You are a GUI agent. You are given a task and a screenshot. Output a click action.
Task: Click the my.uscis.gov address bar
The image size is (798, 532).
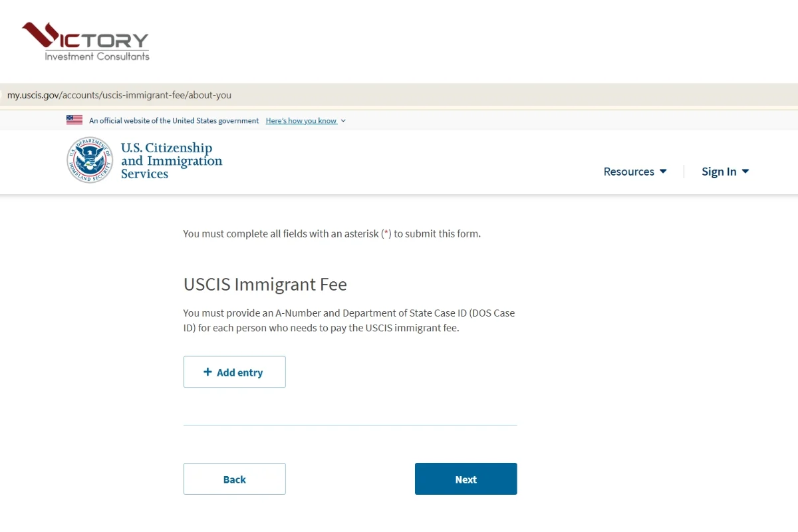tap(120, 95)
